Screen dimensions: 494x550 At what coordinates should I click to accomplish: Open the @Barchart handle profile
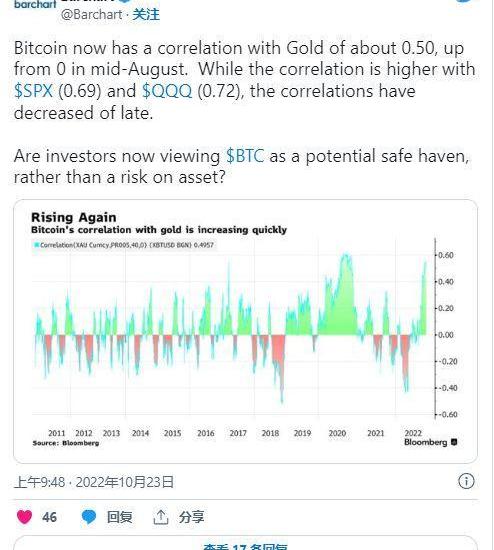(x=92, y=14)
